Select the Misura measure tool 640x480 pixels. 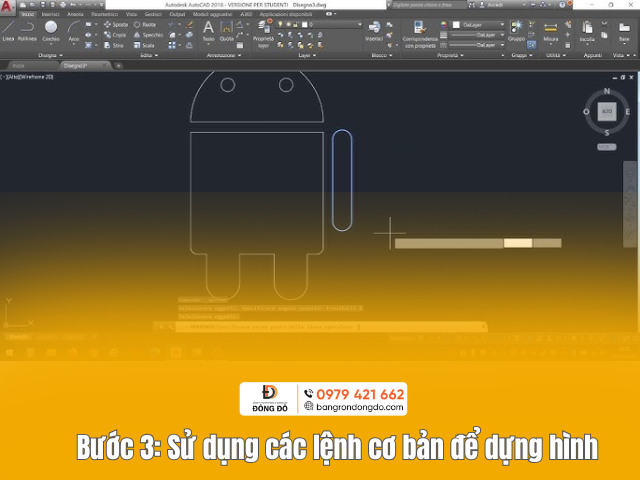(550, 31)
